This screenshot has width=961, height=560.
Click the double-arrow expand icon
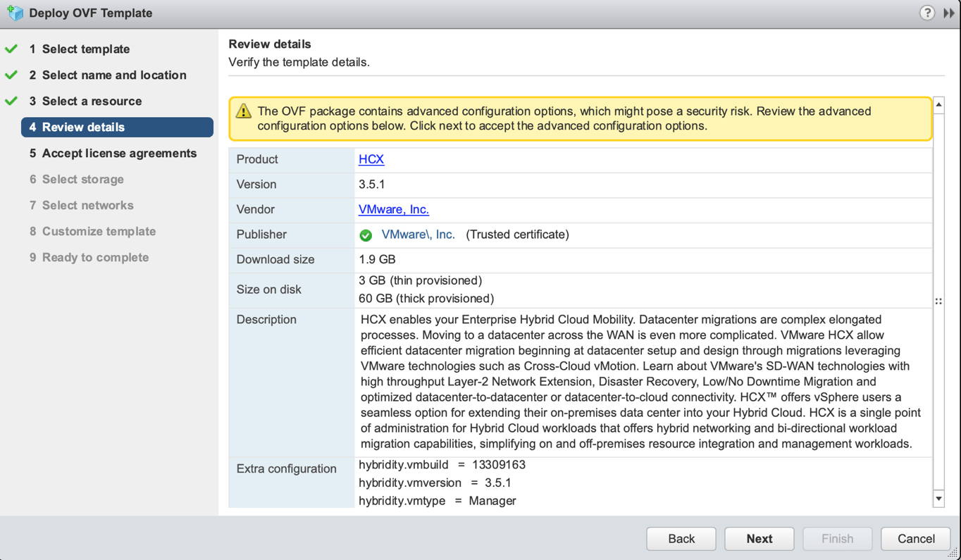point(949,13)
